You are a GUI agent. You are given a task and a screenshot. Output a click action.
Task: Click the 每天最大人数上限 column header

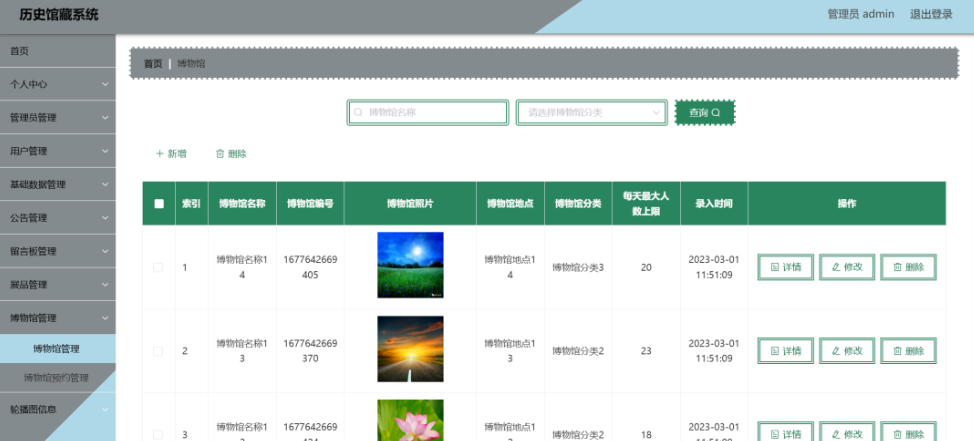646,203
